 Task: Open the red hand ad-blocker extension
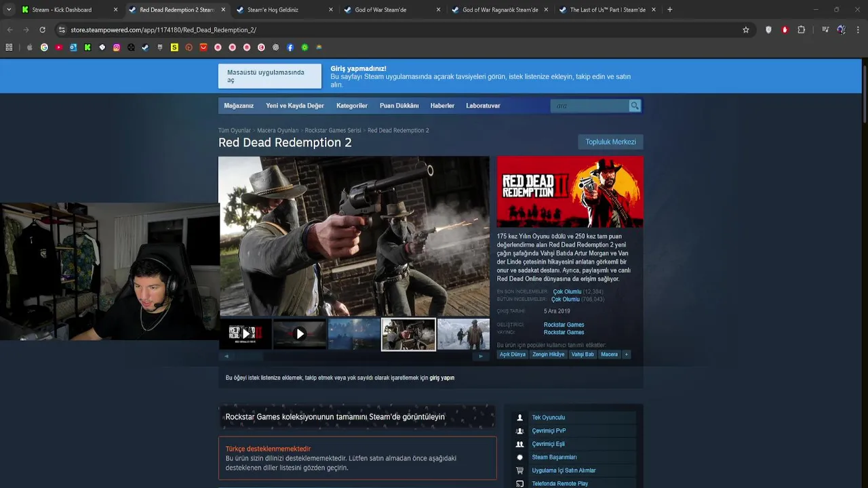[x=785, y=30]
